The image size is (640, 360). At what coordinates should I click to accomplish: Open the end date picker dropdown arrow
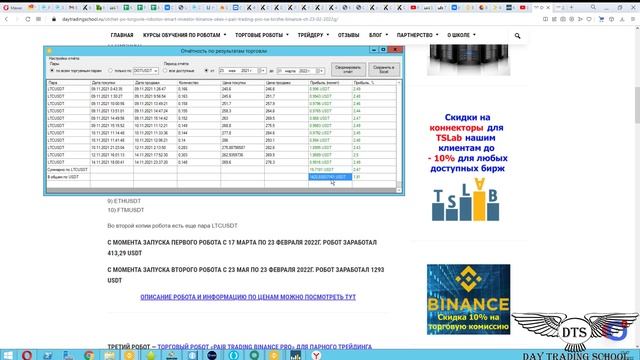pyautogui.click(x=321, y=71)
